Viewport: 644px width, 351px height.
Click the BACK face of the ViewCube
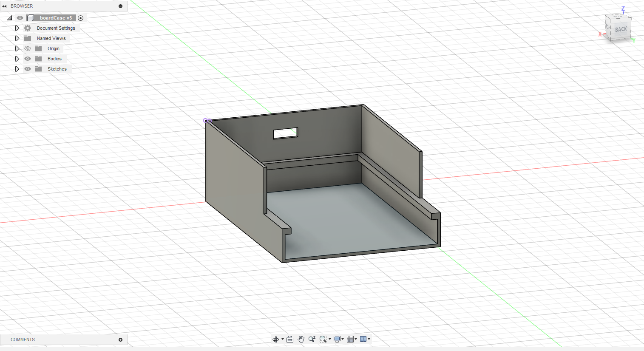coord(621,29)
